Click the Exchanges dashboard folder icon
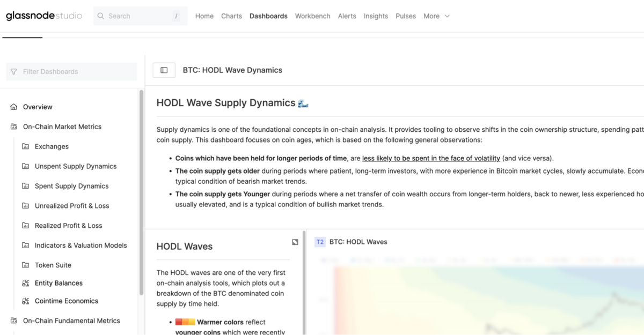The height and width of the screenshot is (335, 644). click(x=25, y=146)
